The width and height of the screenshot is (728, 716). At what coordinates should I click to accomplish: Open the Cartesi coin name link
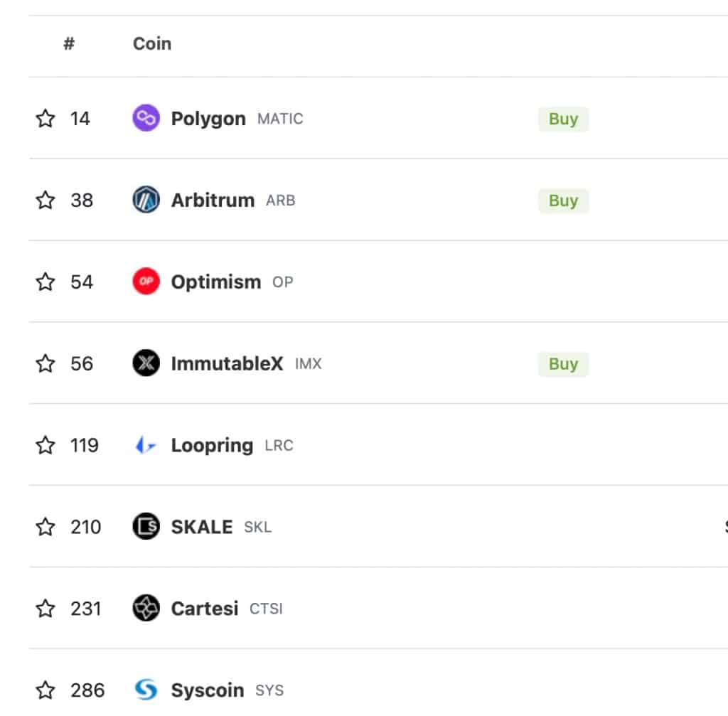tap(205, 609)
